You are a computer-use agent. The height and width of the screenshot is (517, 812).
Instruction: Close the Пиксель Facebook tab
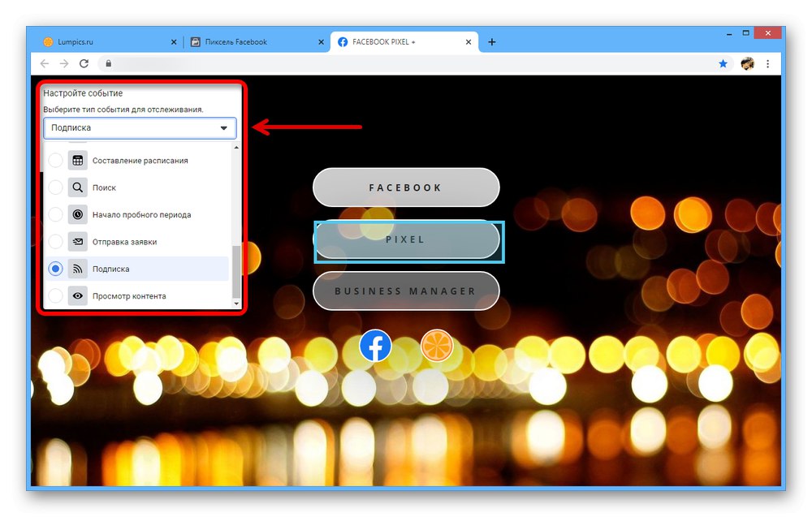pyautogui.click(x=321, y=42)
